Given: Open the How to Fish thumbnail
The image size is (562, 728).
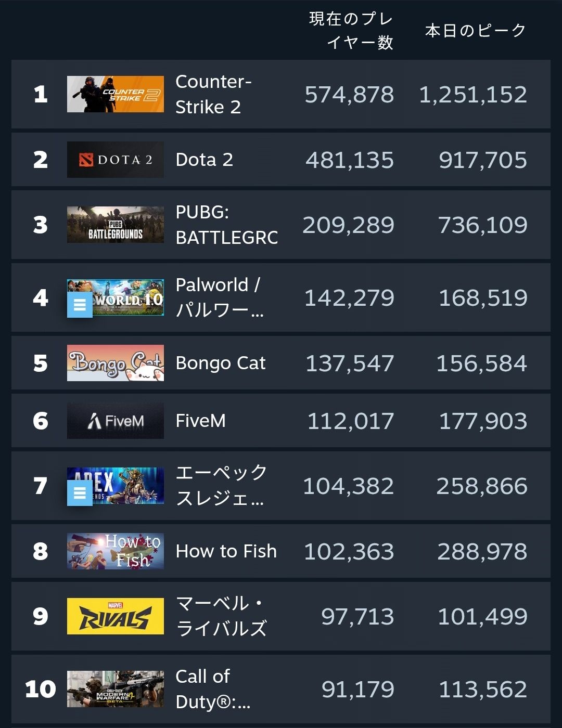Looking at the screenshot, I should (115, 551).
